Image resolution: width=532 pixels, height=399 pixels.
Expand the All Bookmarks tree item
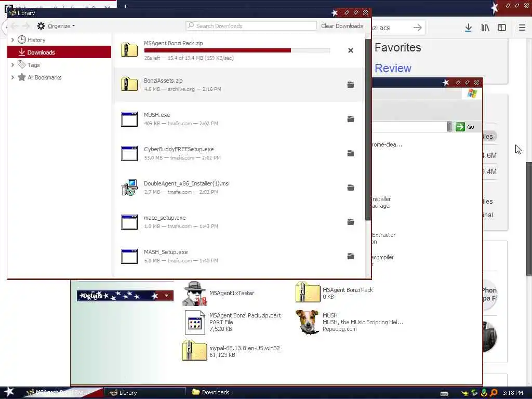click(12, 77)
